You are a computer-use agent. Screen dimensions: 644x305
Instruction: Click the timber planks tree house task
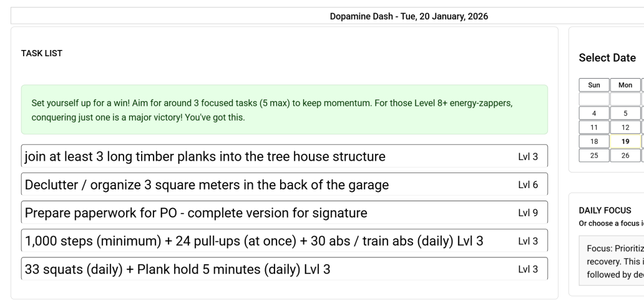262,156
